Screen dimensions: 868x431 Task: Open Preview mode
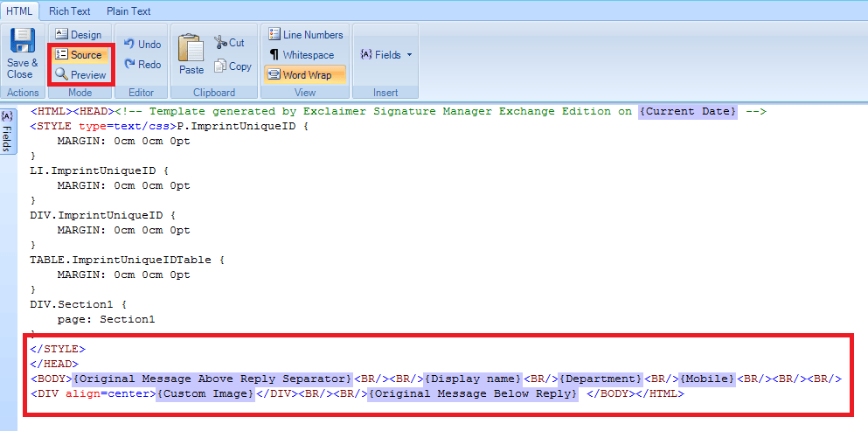[80, 75]
